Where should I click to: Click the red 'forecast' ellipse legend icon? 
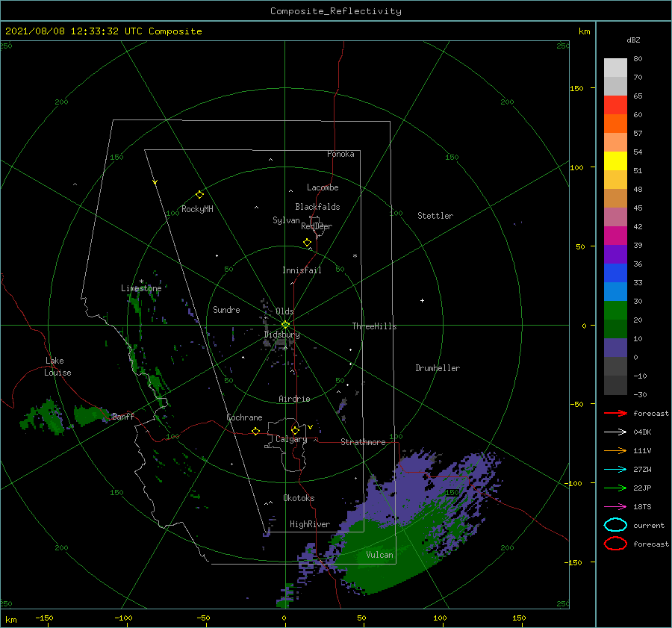tap(615, 544)
